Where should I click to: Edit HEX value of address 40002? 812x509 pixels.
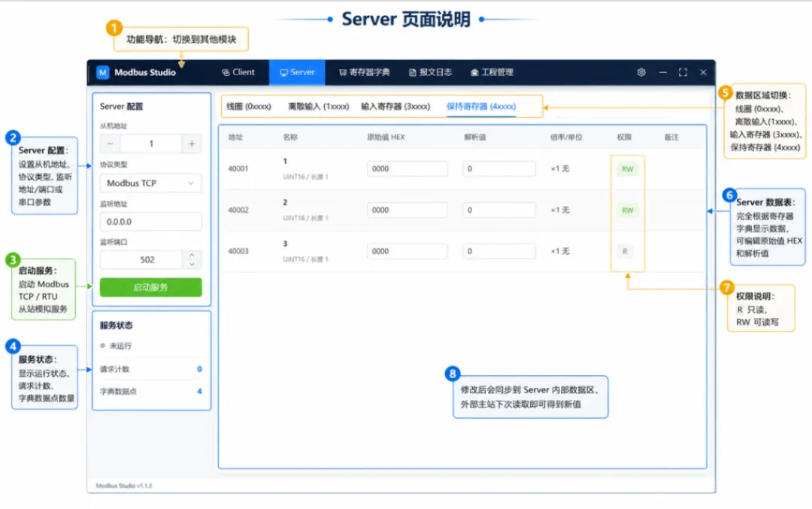(407, 211)
